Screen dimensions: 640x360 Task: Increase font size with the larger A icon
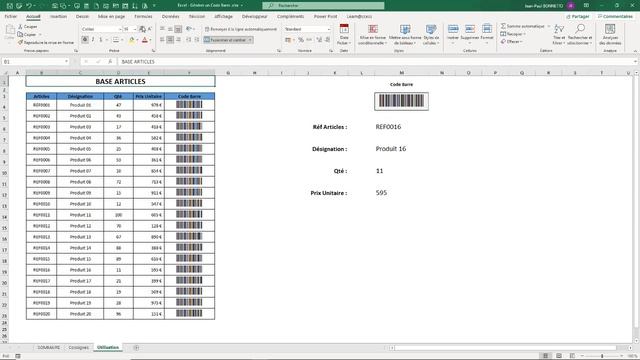142,29
